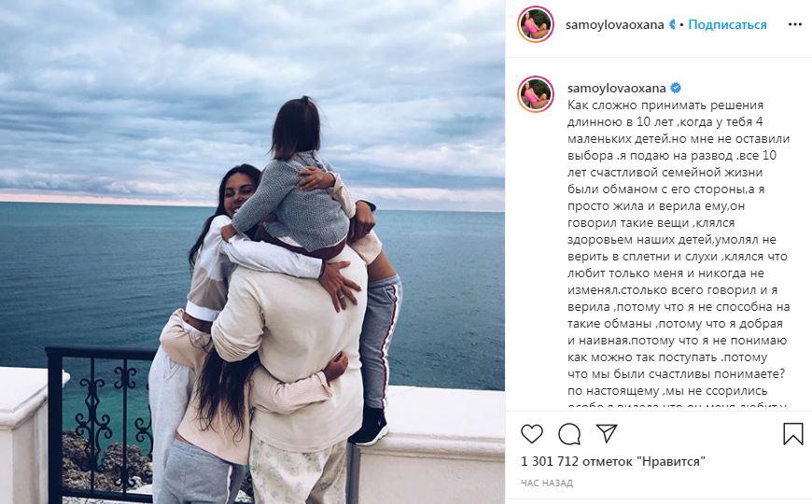This screenshot has width=812, height=504.
Task: Click the "ЧАС НАЗАД" timestamp
Action: click(x=546, y=483)
